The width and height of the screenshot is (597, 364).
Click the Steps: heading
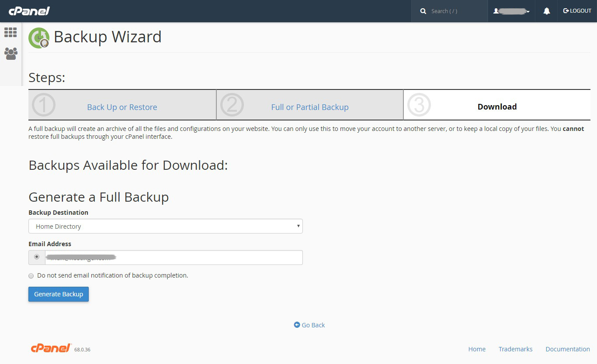point(47,78)
